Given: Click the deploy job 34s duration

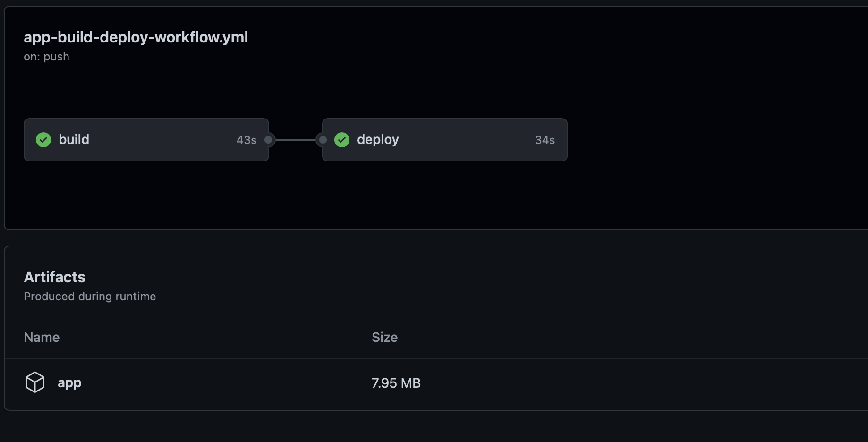Looking at the screenshot, I should point(545,140).
